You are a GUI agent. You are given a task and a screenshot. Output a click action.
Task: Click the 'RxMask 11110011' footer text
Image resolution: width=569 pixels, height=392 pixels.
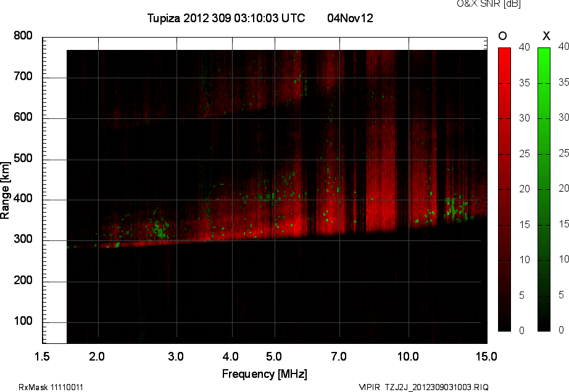(51, 387)
